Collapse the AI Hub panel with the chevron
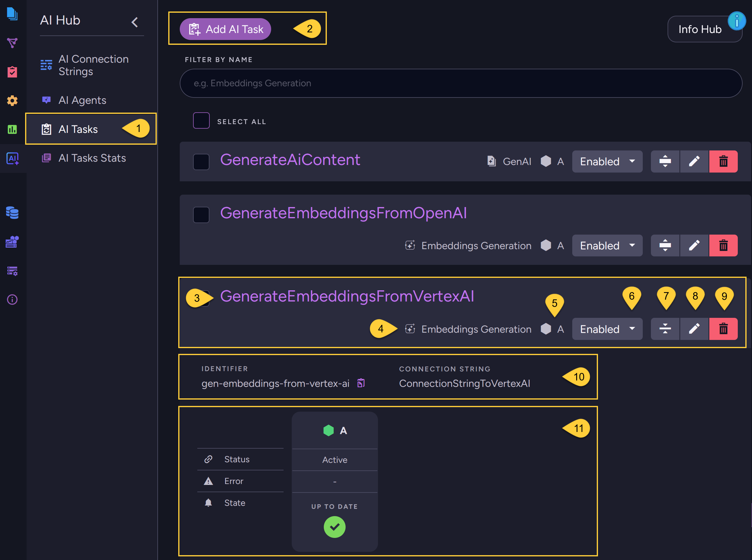752x560 pixels. click(135, 22)
